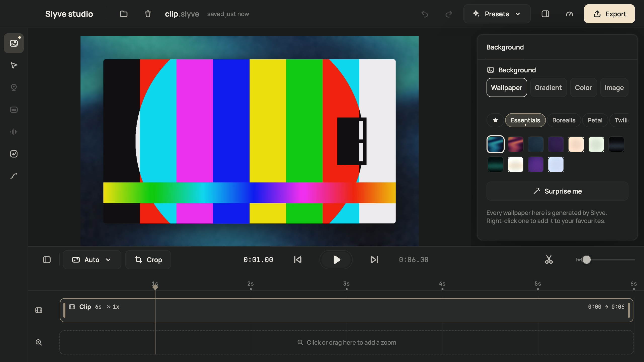Click the playhead marker at 1s
Viewport: 644px width, 362px height.
[155, 287]
